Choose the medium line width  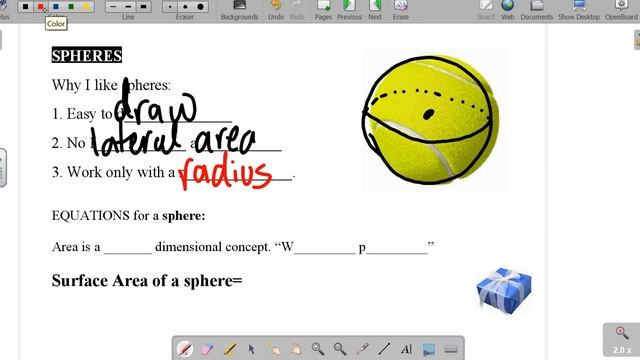[x=128, y=7]
